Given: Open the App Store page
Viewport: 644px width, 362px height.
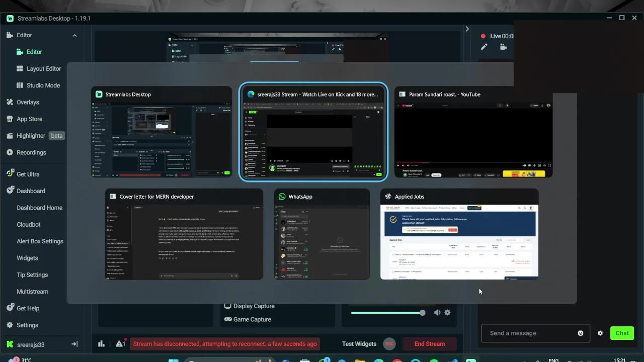Looking at the screenshot, I should [x=24, y=119].
